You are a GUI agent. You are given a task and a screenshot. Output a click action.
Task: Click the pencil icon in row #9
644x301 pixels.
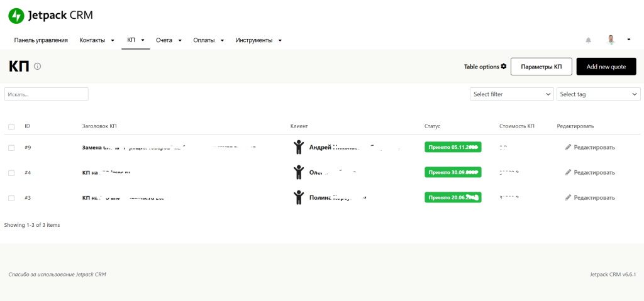568,147
